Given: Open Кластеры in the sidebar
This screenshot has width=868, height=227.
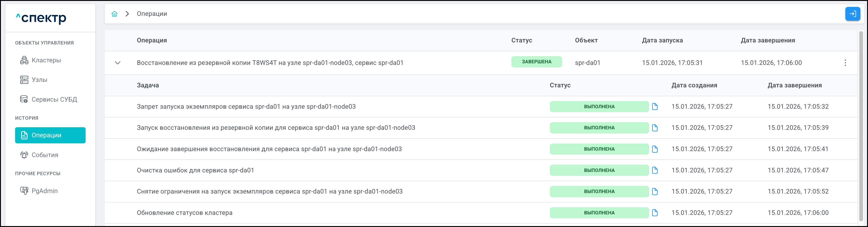Looking at the screenshot, I should coord(46,60).
